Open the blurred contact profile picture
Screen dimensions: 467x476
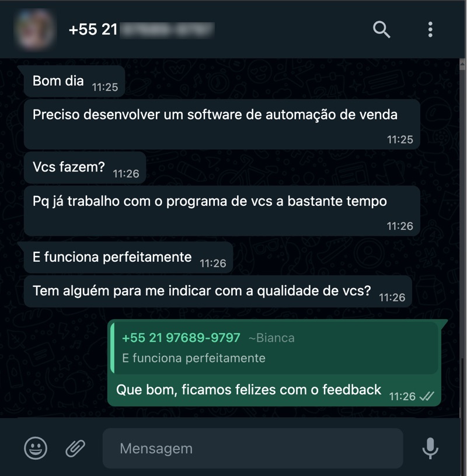[34, 29]
